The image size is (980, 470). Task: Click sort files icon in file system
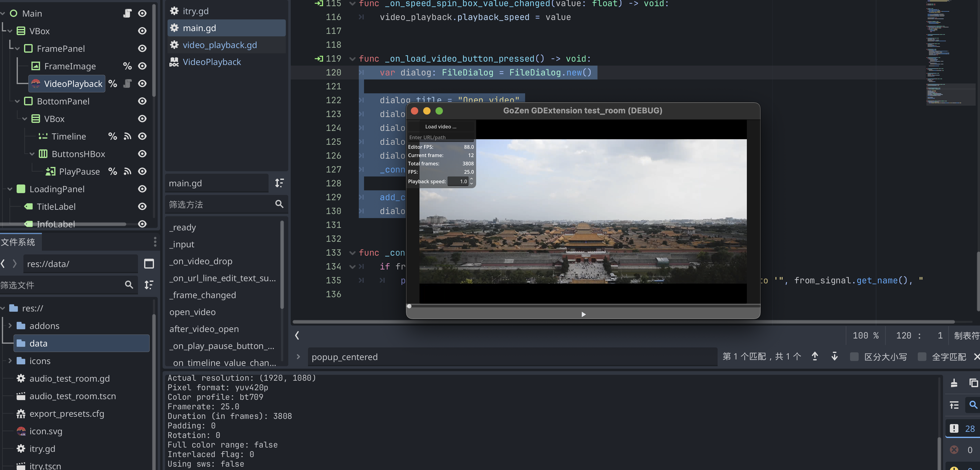coord(149,285)
